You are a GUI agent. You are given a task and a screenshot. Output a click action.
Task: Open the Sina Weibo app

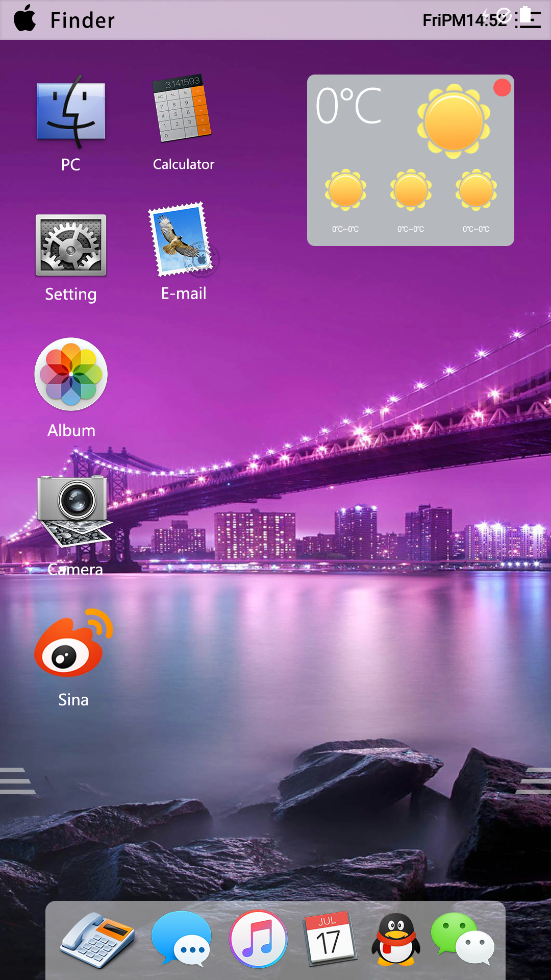point(73,643)
